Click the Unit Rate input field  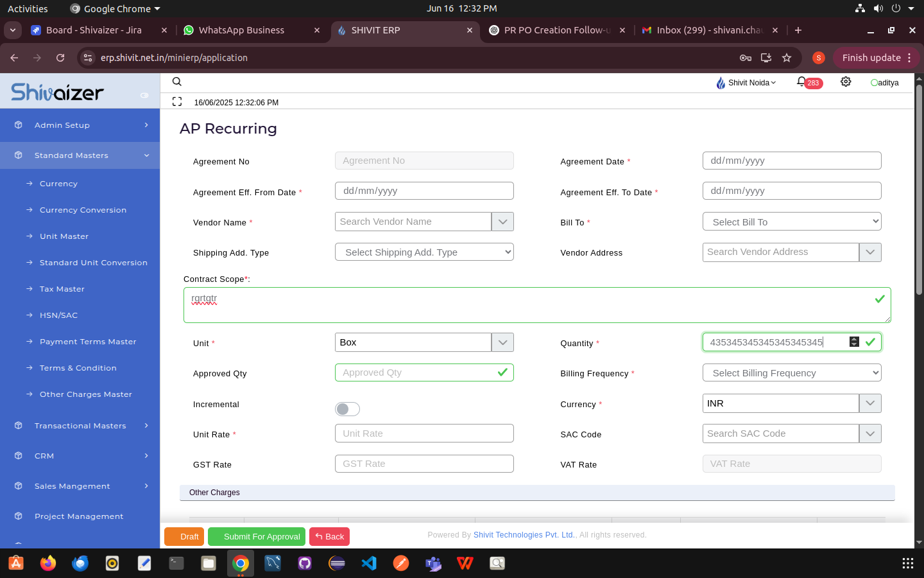point(424,433)
